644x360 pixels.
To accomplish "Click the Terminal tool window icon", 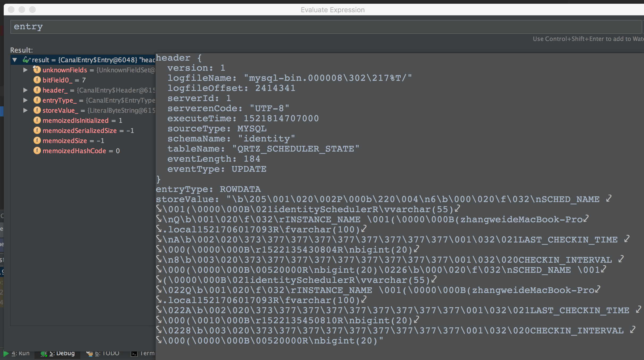I will tap(134, 354).
